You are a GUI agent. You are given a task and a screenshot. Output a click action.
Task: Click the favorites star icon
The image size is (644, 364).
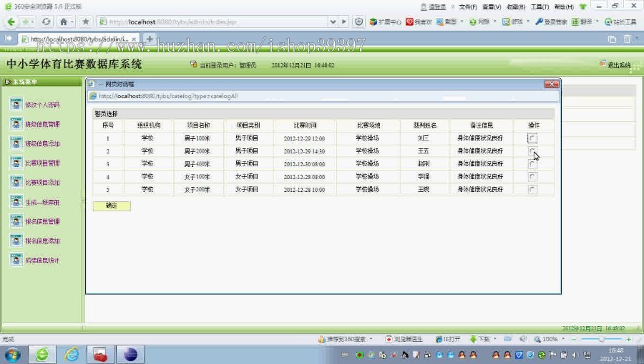pos(85,21)
